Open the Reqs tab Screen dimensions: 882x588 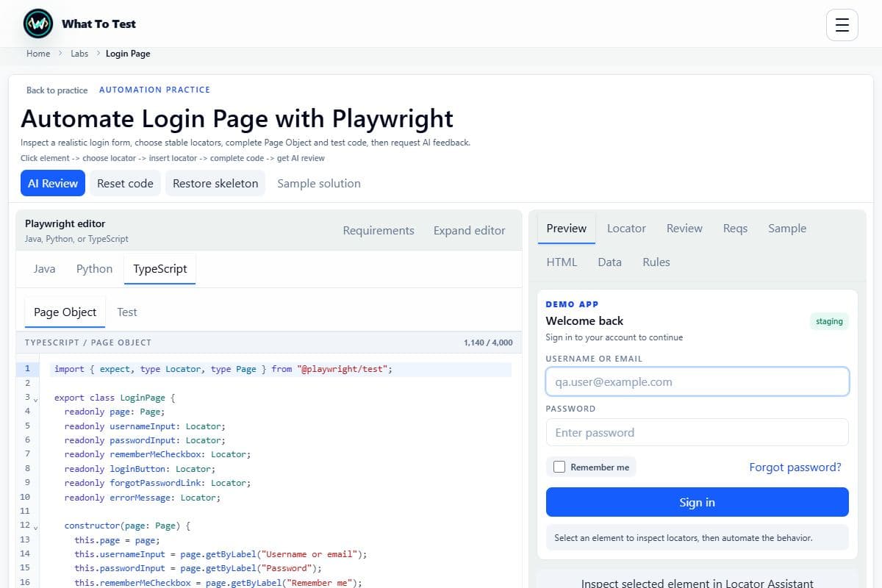click(735, 229)
